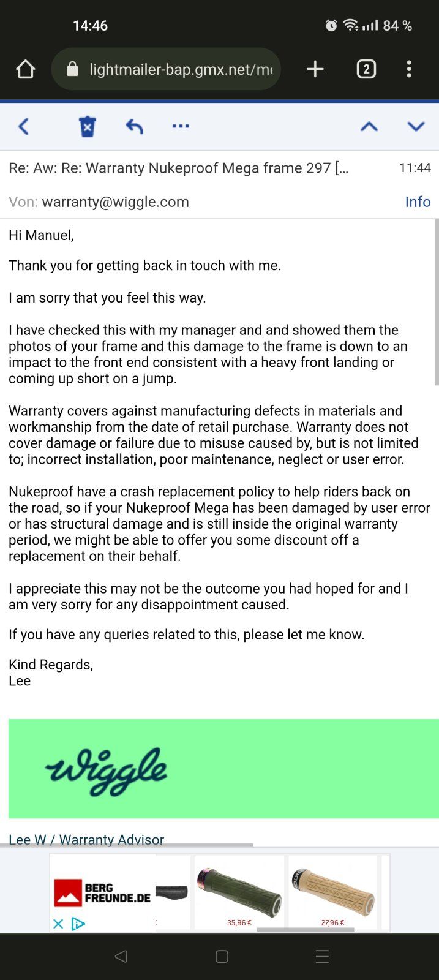
Task: Close the Bergfreunde ad with X
Action: 58,924
